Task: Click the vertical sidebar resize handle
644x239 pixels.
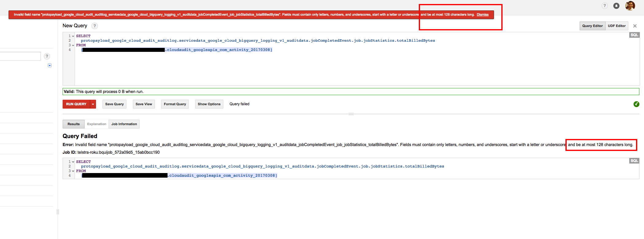Action: [58, 212]
